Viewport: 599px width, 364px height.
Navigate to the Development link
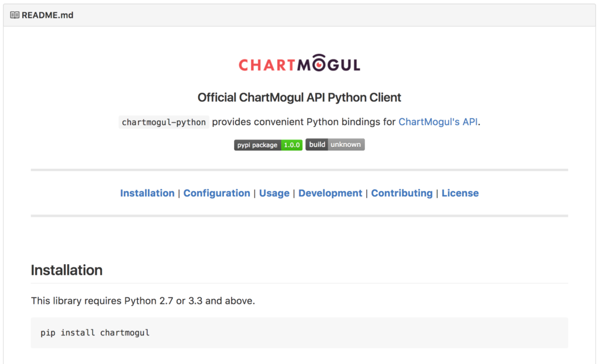coord(330,193)
